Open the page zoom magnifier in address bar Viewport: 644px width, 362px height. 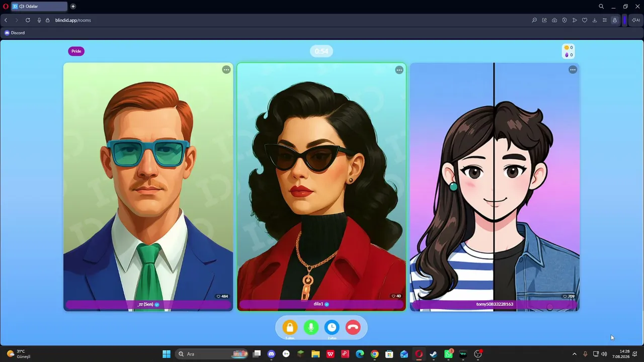point(534,20)
